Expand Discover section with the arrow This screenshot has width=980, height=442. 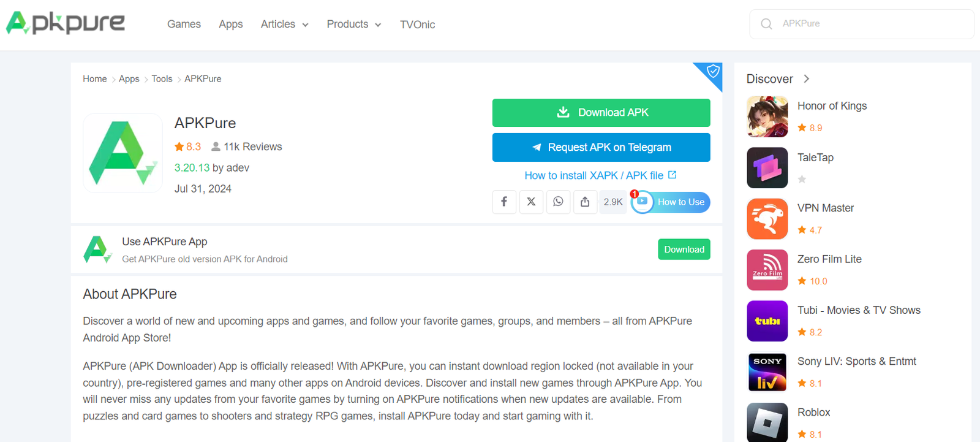(x=806, y=79)
